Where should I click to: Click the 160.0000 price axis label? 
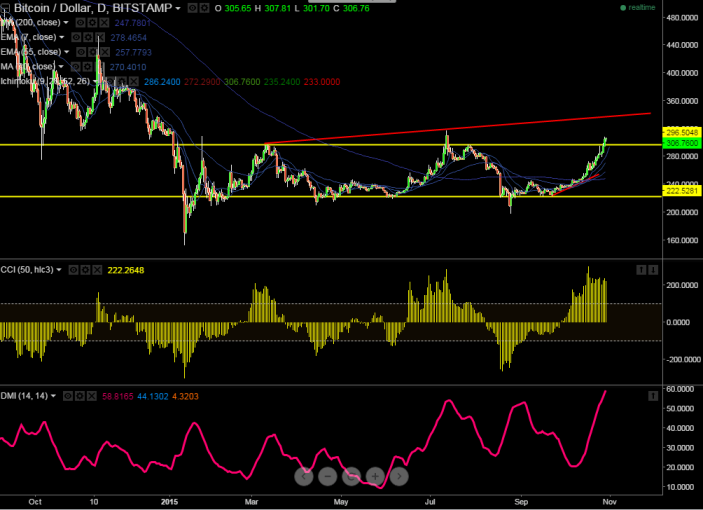[683, 240]
